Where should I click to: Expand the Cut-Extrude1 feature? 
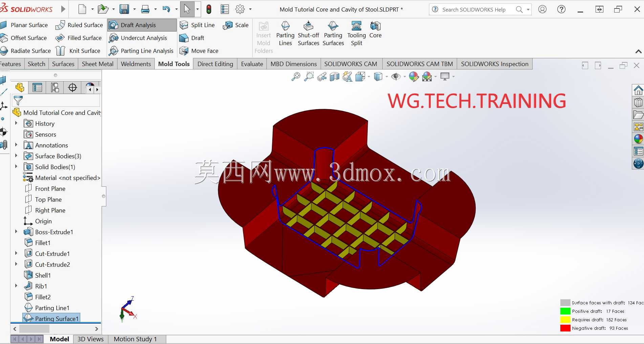(16, 254)
